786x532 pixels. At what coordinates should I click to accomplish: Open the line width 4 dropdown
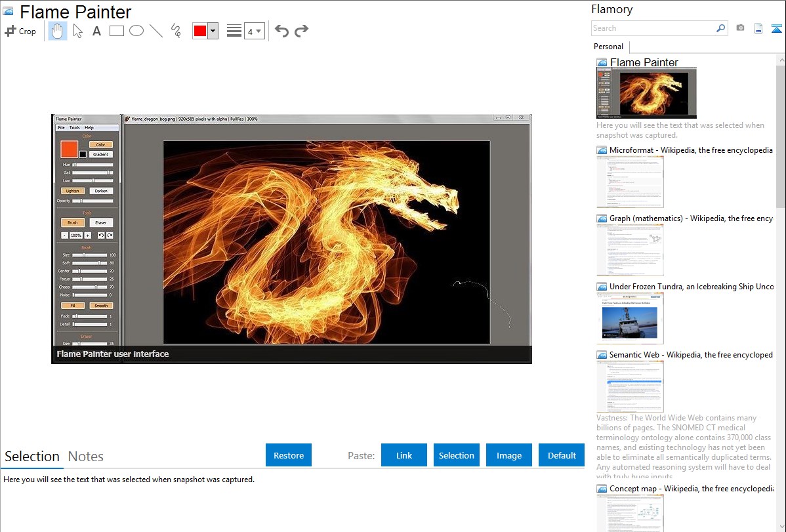pyautogui.click(x=254, y=31)
